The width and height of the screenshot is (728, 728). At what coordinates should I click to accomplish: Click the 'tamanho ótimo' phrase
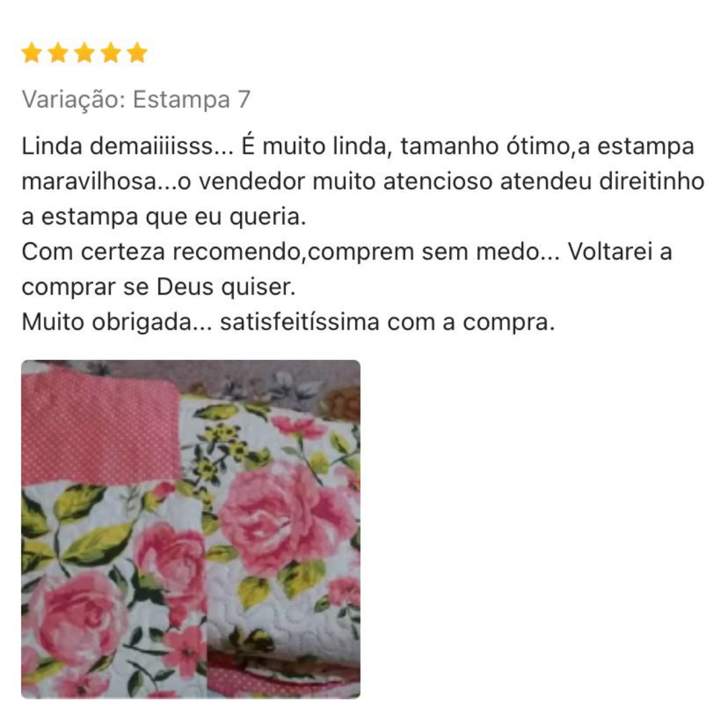click(485, 146)
